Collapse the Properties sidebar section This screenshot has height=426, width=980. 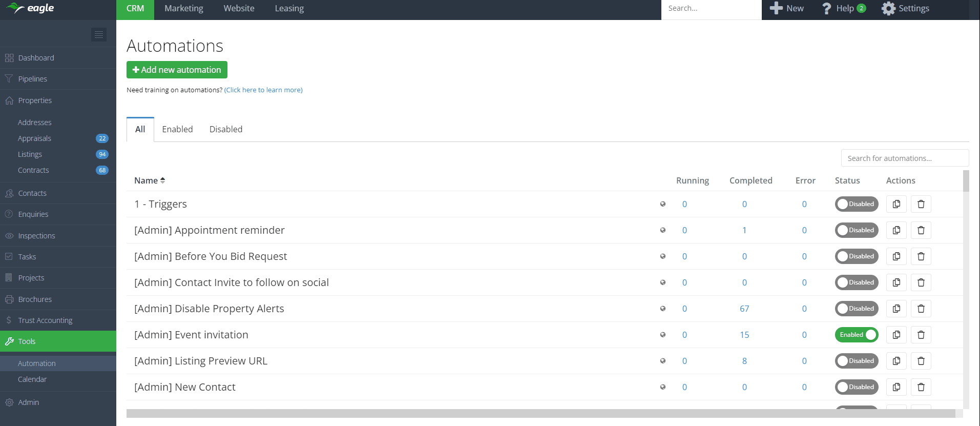coord(35,100)
